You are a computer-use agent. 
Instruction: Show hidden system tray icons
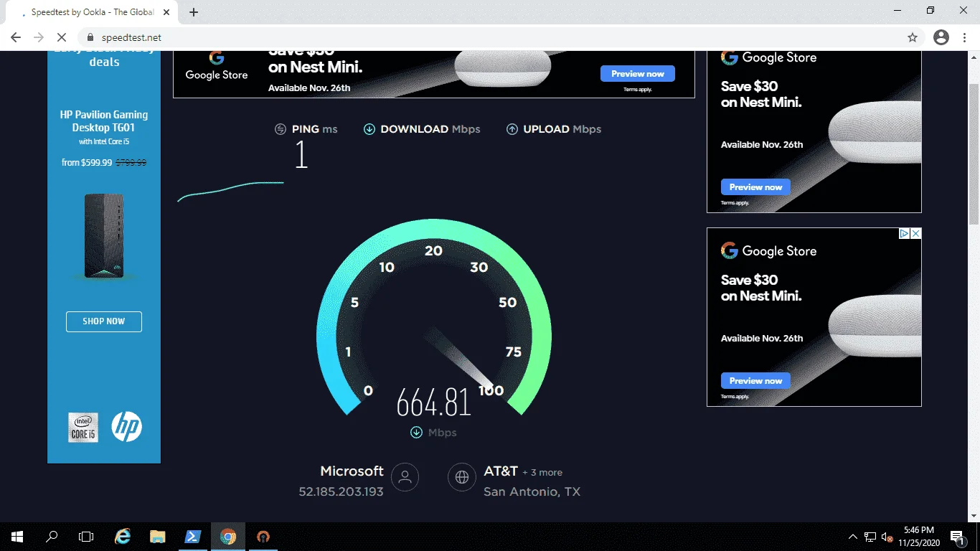tap(853, 537)
